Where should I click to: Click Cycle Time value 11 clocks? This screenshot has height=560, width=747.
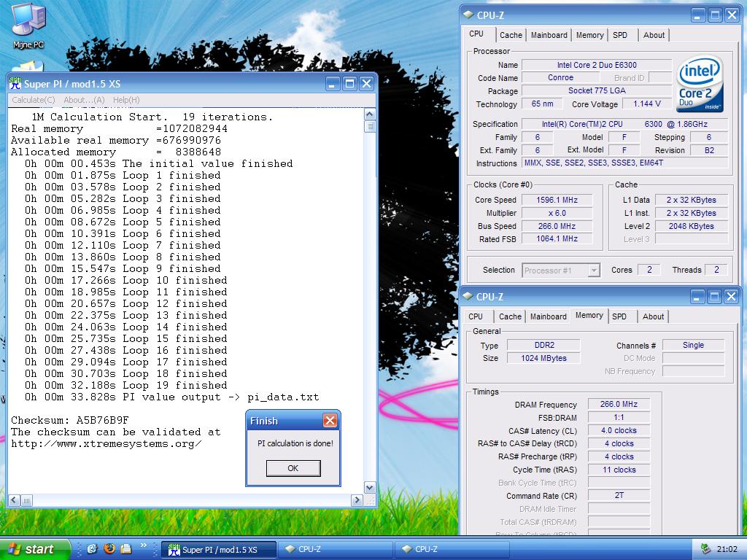pos(619,470)
